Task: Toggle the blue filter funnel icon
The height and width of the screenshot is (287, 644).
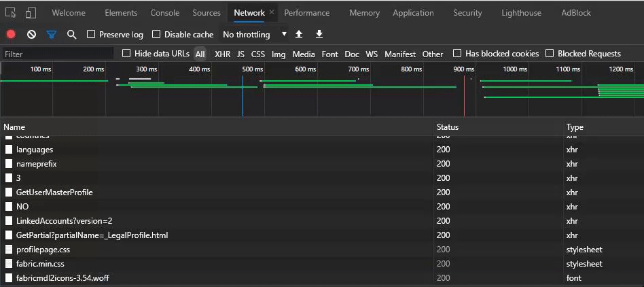Action: click(x=52, y=35)
